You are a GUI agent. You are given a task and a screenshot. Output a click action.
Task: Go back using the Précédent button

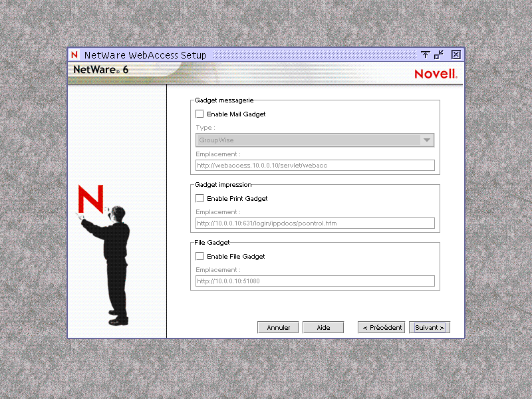381,327
